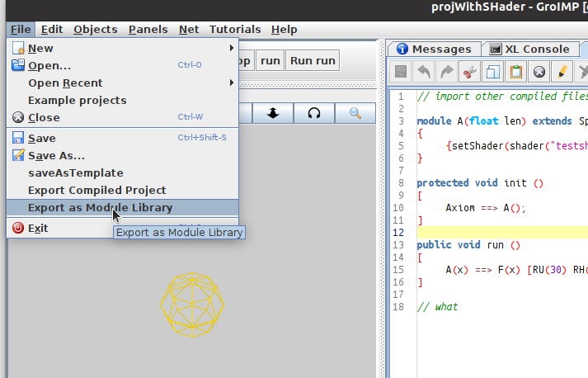Click the paste clipboard icon
The width and height of the screenshot is (588, 378).
click(x=516, y=72)
